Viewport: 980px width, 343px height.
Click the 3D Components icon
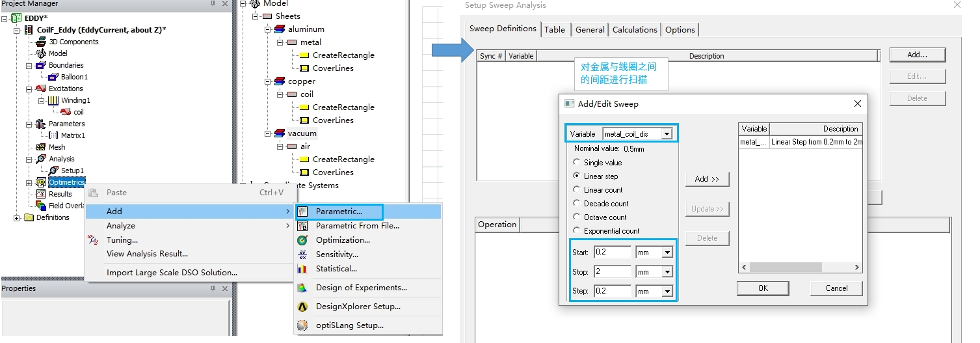point(42,42)
